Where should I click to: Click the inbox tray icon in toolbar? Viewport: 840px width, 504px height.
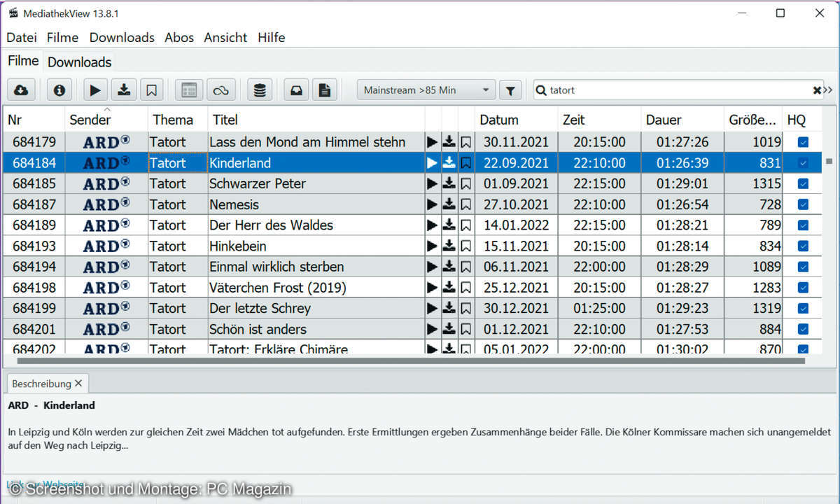point(296,90)
